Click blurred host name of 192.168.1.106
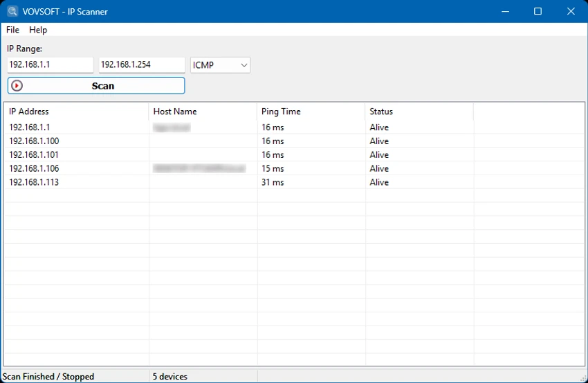Image resolution: width=588 pixels, height=383 pixels. click(x=199, y=168)
